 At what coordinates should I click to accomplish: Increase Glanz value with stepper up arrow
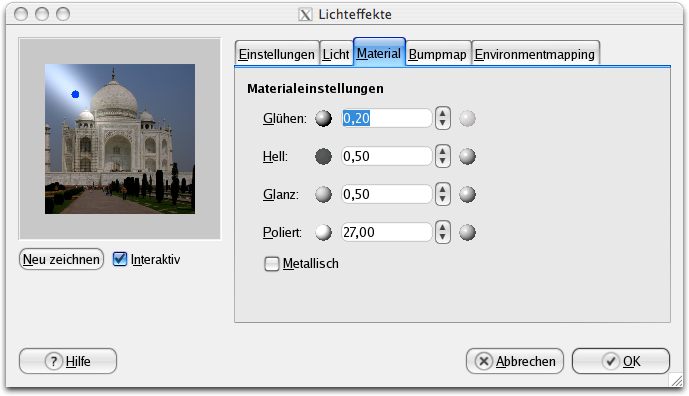click(442, 189)
